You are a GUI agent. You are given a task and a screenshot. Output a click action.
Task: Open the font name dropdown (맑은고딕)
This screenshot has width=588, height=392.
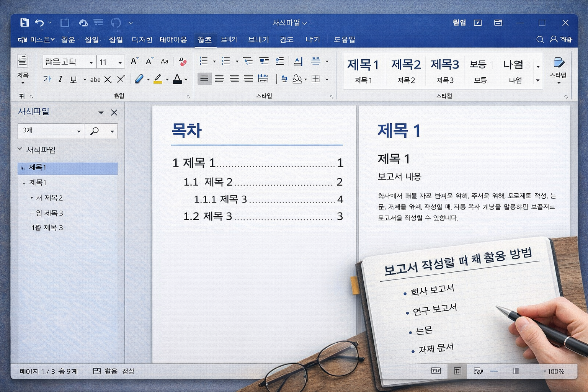click(91, 62)
